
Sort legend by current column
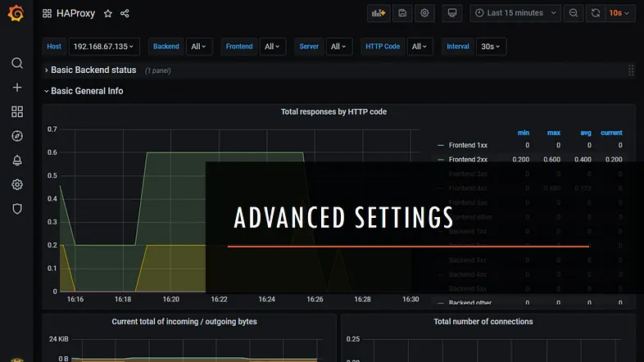tap(611, 133)
